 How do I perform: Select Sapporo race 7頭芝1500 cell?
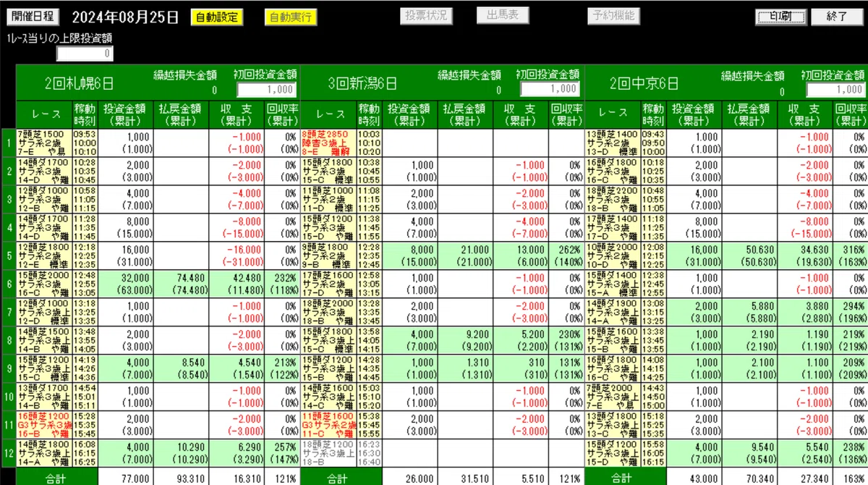click(x=43, y=143)
